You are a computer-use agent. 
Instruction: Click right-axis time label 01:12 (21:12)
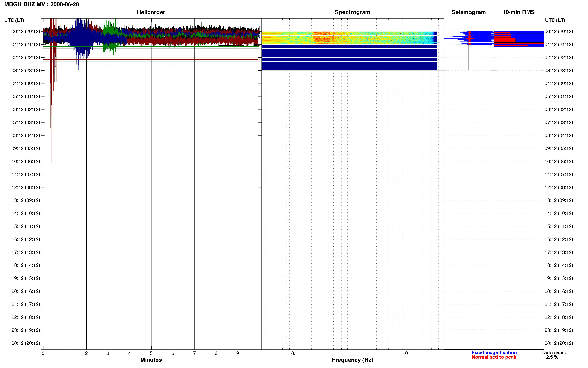(x=559, y=45)
